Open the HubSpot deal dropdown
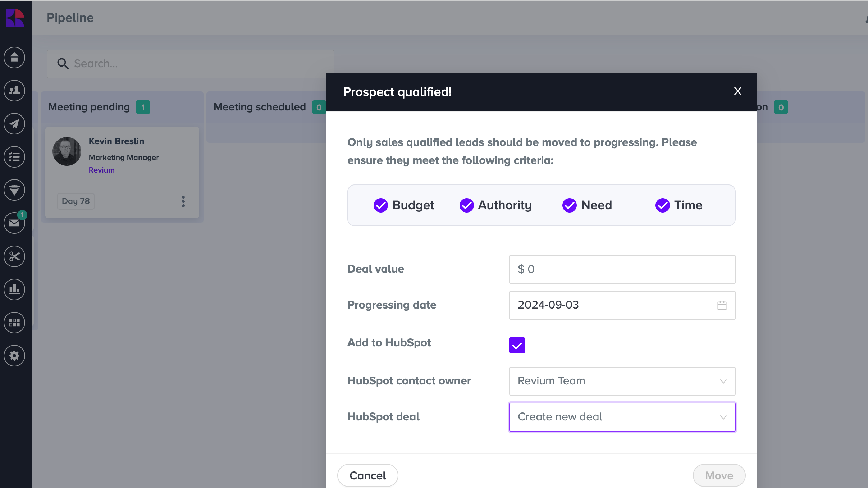The height and width of the screenshot is (488, 868). click(x=622, y=417)
